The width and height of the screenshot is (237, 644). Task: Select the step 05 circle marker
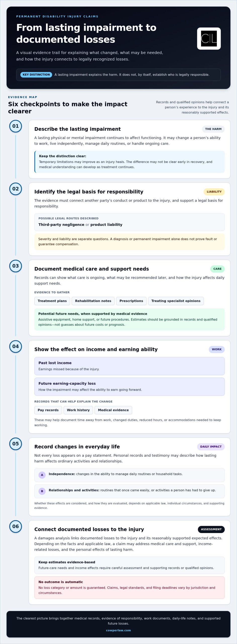(x=16, y=444)
